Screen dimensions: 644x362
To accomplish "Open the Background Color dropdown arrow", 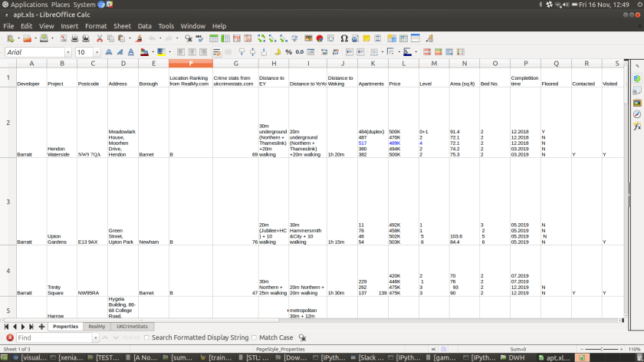I will point(169,52).
